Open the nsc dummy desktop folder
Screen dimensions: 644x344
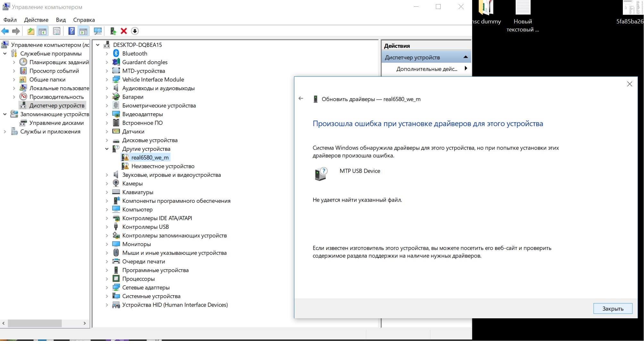click(x=486, y=13)
